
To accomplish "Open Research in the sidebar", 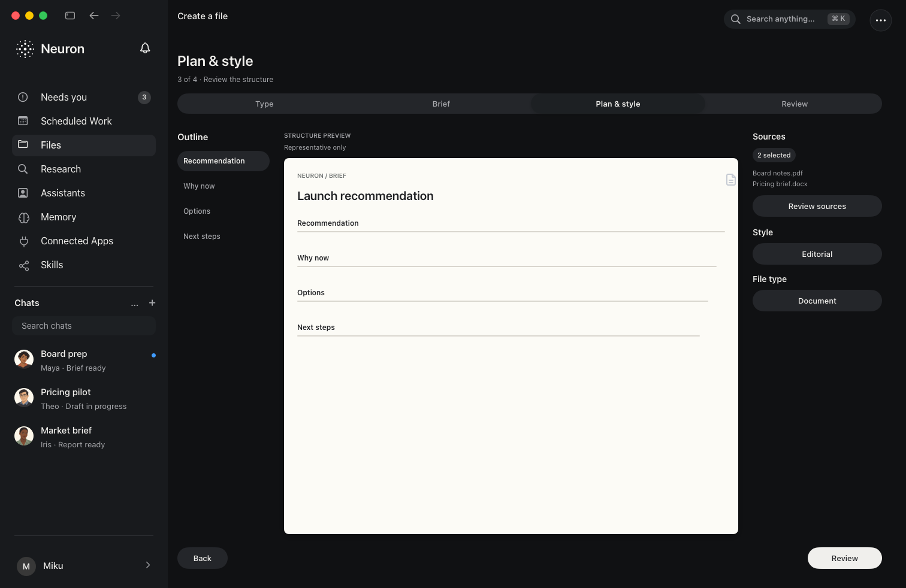I will 84,169.
